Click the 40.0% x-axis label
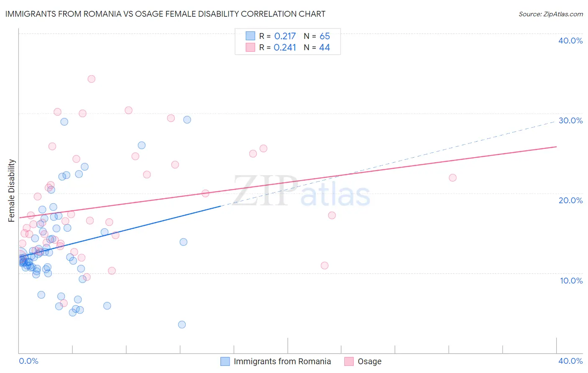 [x=570, y=361]
